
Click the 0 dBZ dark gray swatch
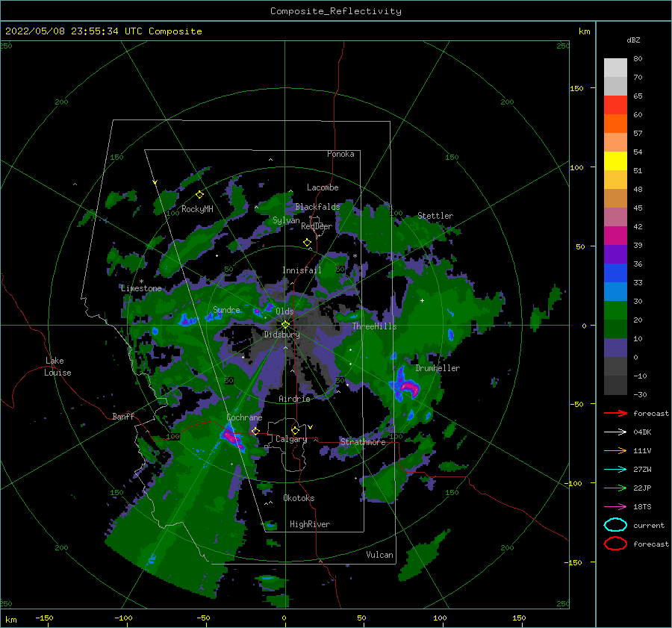615,366
